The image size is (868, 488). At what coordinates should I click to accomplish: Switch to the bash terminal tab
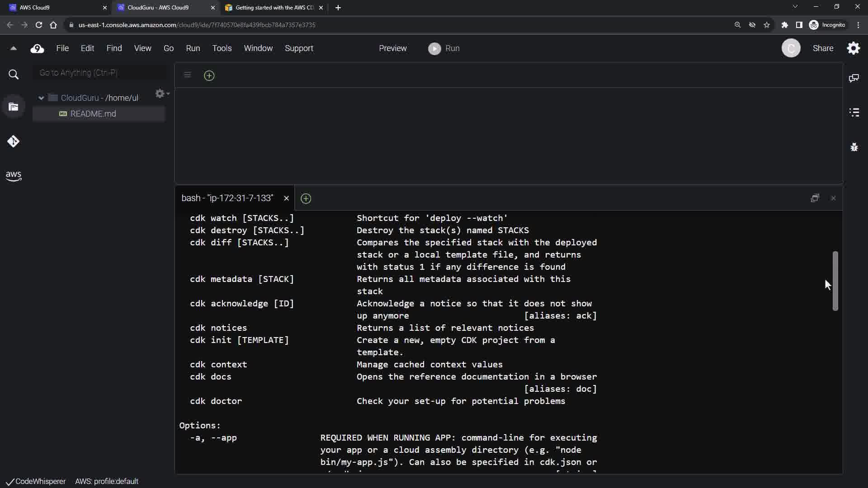pos(227,198)
